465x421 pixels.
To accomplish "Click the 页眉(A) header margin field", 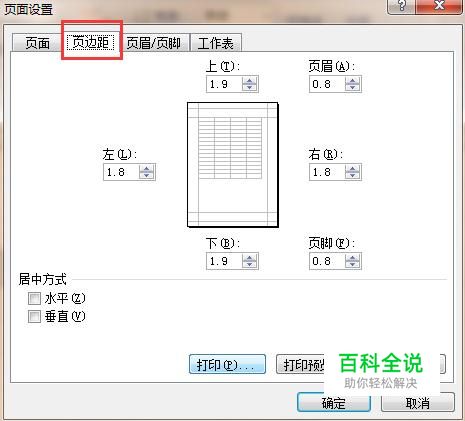I will pyautogui.click(x=327, y=84).
